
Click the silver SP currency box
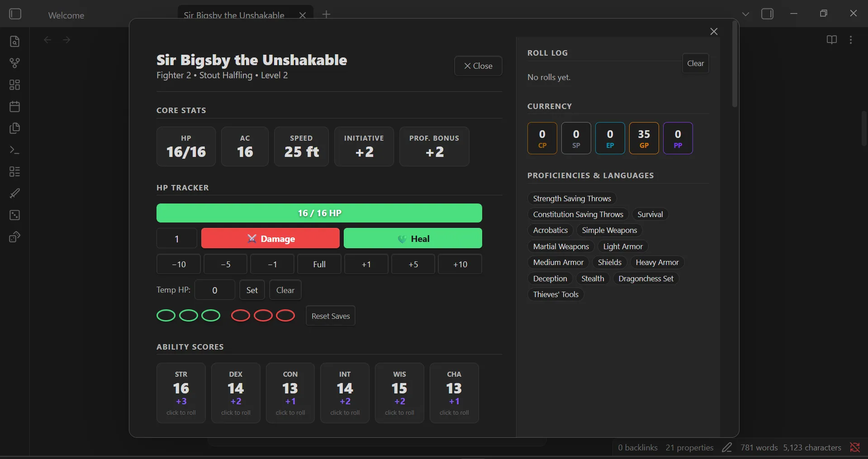pyautogui.click(x=576, y=138)
